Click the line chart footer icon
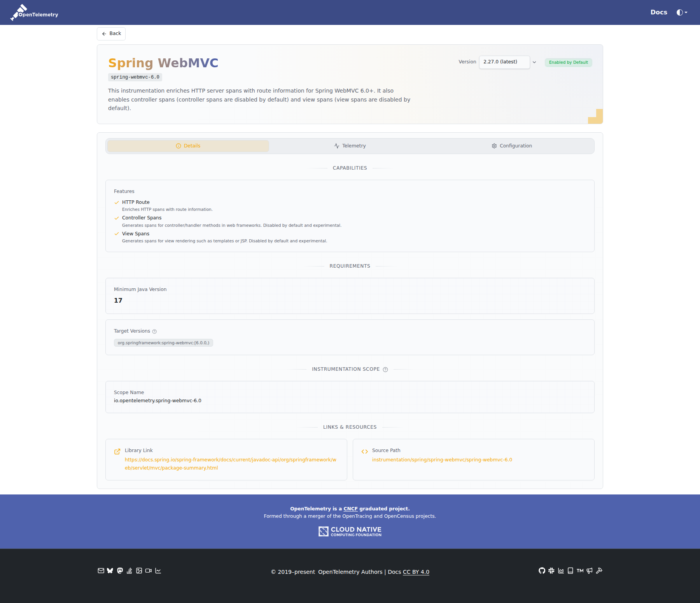The image size is (700, 603). pos(158,571)
